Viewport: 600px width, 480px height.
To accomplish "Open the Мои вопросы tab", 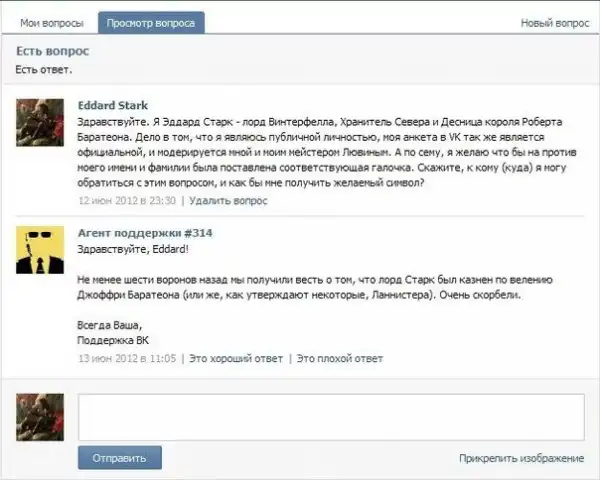I will click(x=52, y=22).
